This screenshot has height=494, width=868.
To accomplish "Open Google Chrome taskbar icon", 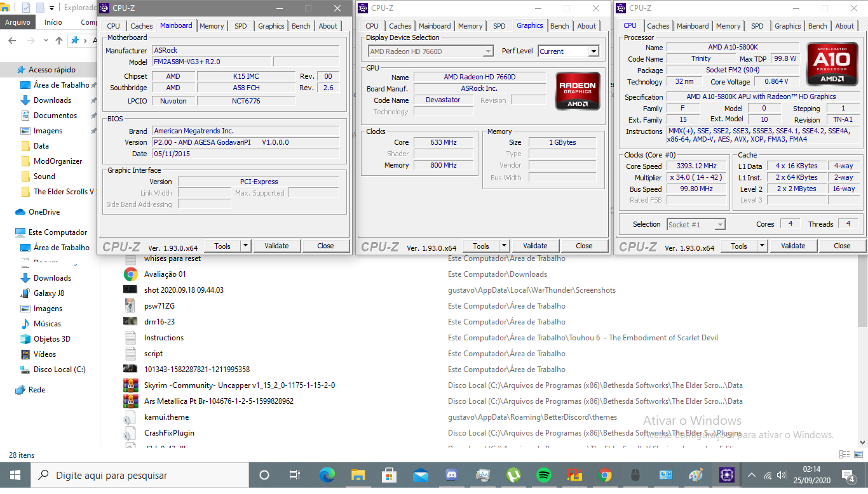I will coord(606,475).
